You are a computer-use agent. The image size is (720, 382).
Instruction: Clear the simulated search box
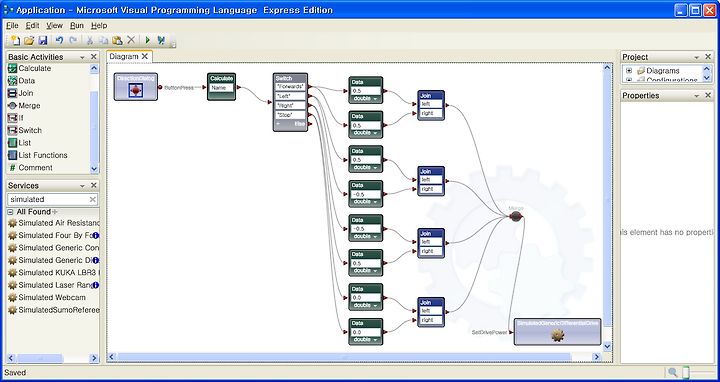click(93, 199)
